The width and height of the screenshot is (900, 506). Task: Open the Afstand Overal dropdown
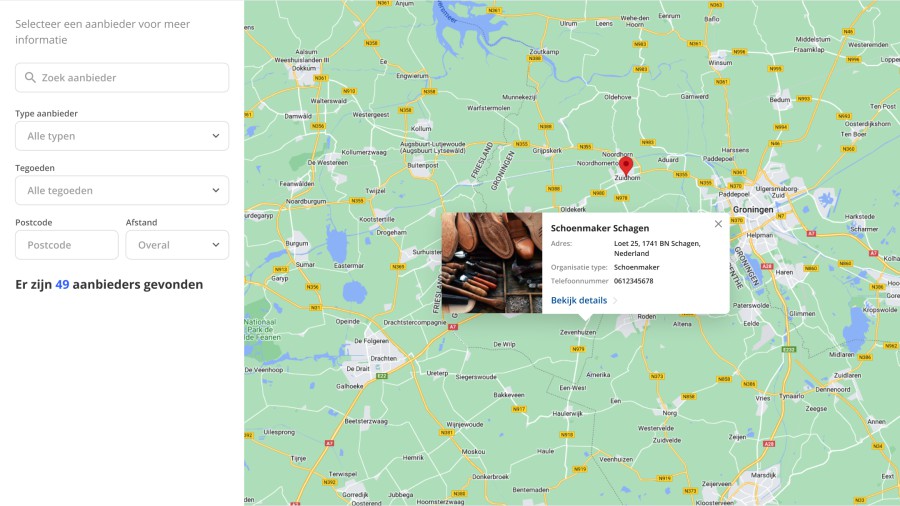(177, 245)
